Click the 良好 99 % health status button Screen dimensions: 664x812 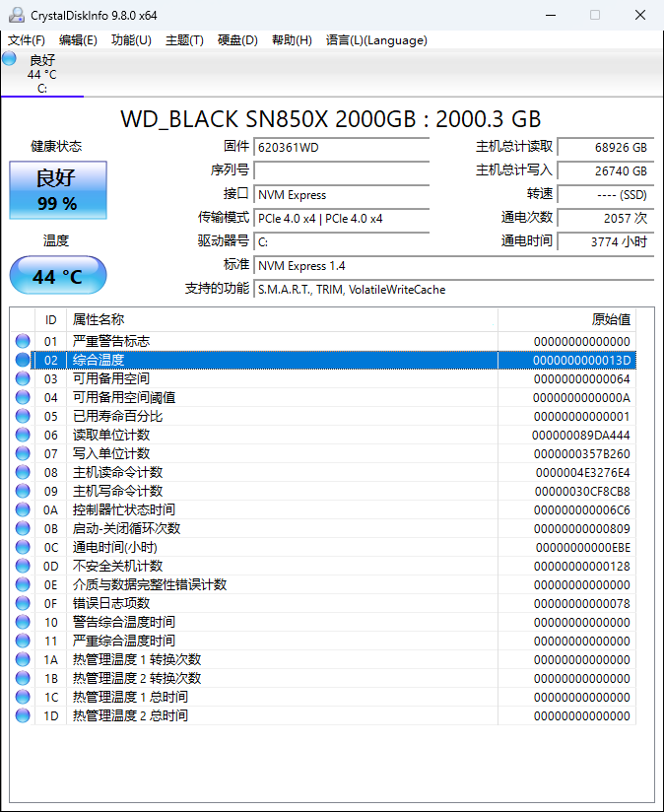58,190
